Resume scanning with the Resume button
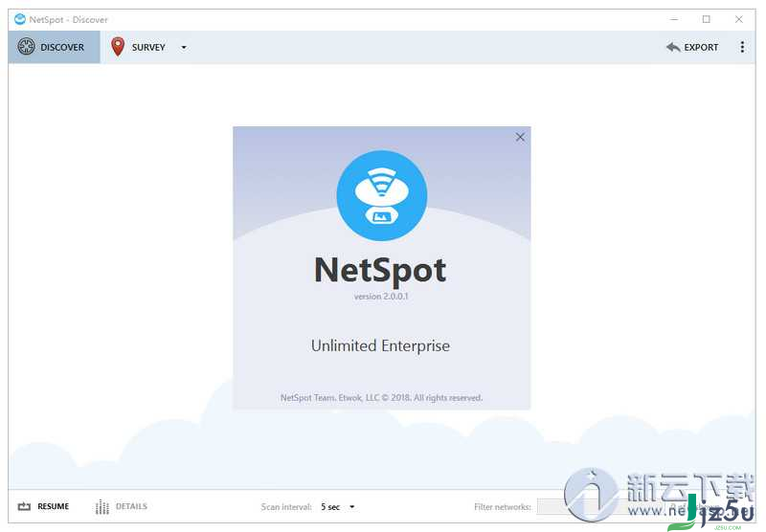Viewport: 766px width, 532px height. (43, 506)
